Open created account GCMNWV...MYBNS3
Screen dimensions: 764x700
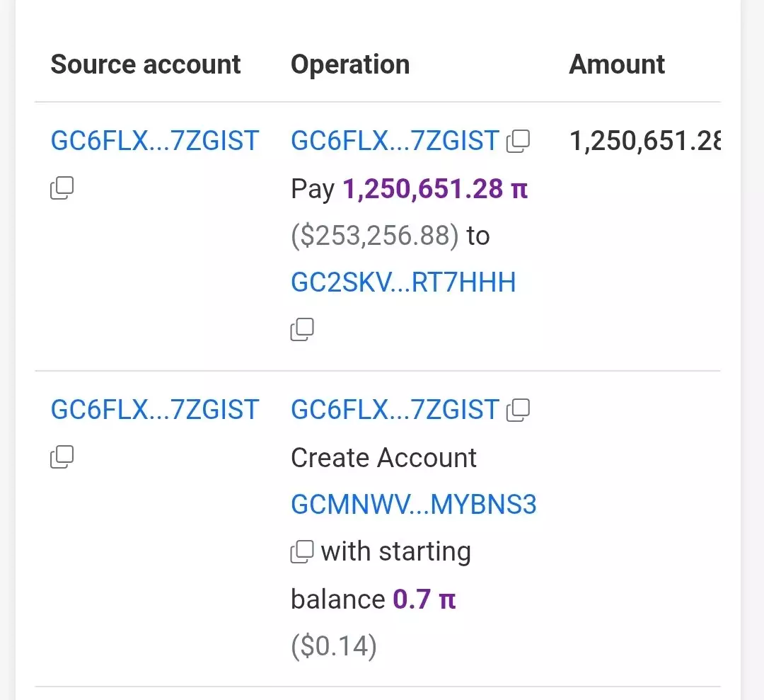[x=413, y=505]
